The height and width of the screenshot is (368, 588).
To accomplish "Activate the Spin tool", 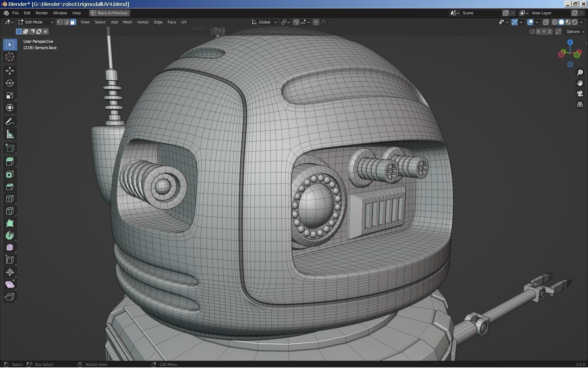I will point(10,236).
